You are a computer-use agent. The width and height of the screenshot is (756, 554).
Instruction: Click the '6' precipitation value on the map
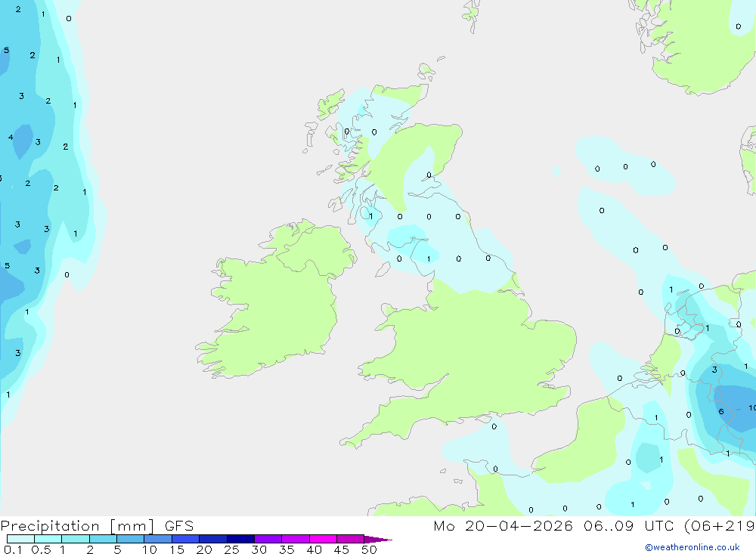[720, 411]
